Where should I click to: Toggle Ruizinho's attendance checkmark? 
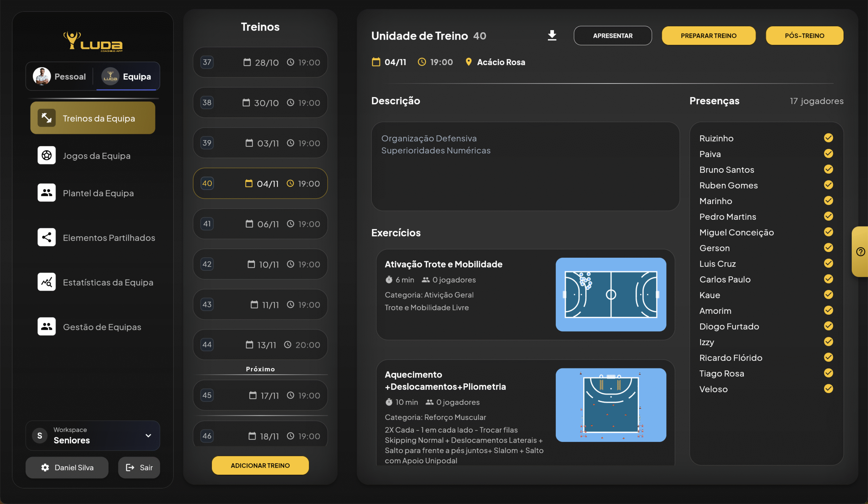tap(828, 138)
